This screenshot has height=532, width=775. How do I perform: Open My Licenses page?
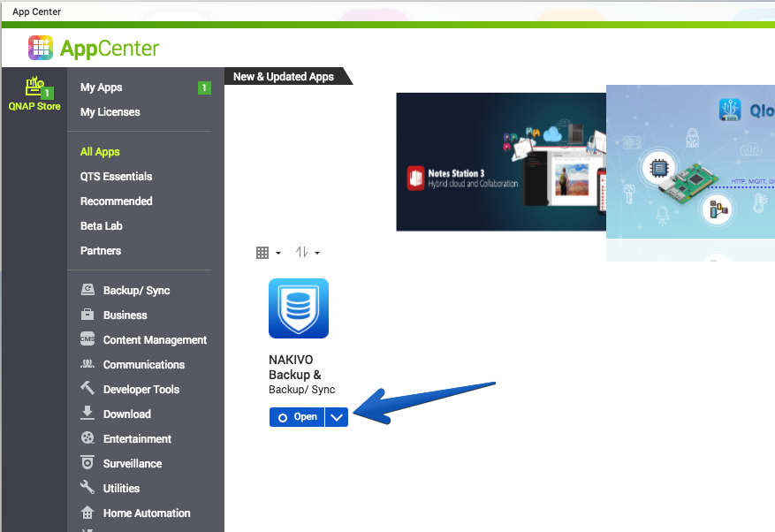[x=110, y=112]
